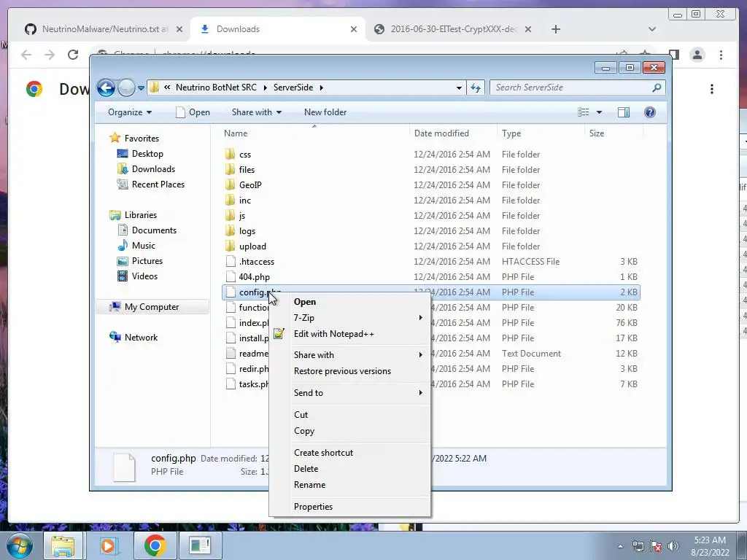Choose Open in context menu
Viewport: 747px width, 560px height.
(349, 302)
